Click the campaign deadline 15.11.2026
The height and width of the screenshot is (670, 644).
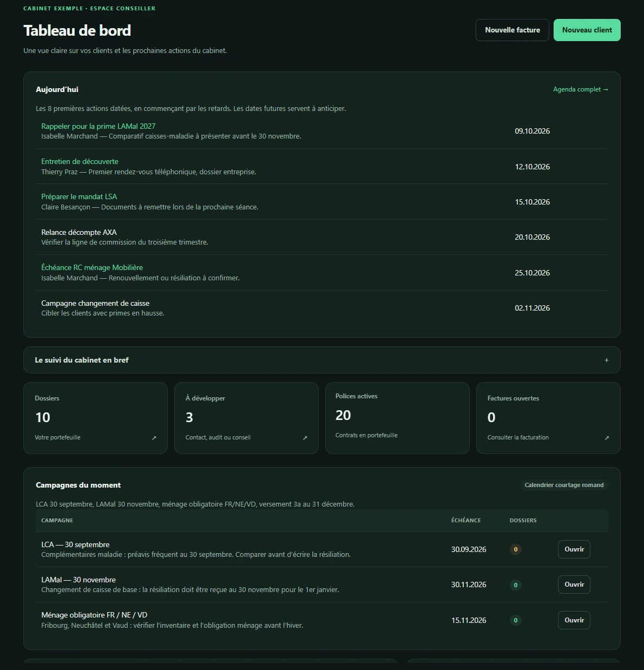point(469,620)
